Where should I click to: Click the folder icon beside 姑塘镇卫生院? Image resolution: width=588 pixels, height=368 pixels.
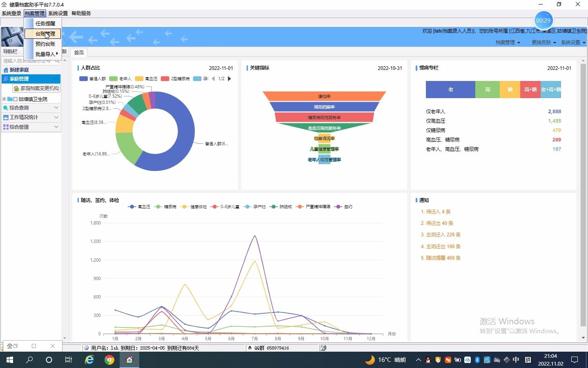tap(10, 99)
